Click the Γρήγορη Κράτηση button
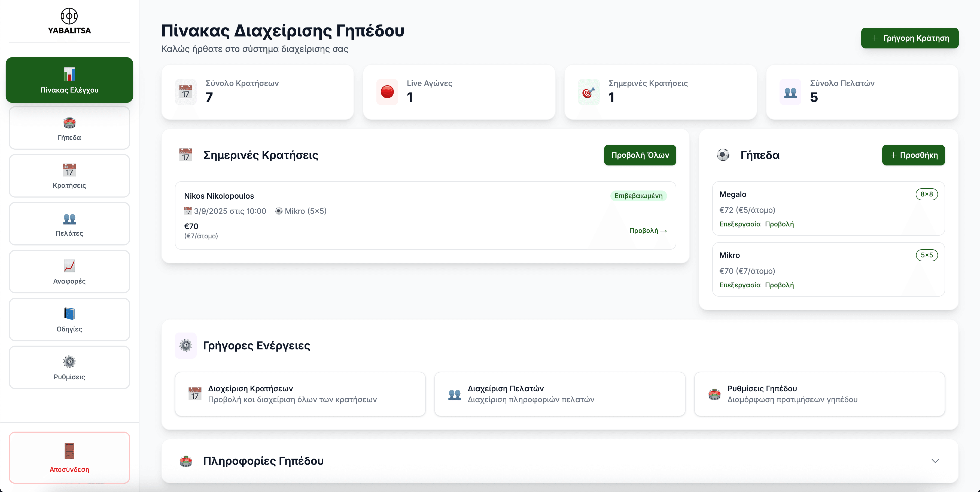Image resolution: width=980 pixels, height=492 pixels. [910, 38]
